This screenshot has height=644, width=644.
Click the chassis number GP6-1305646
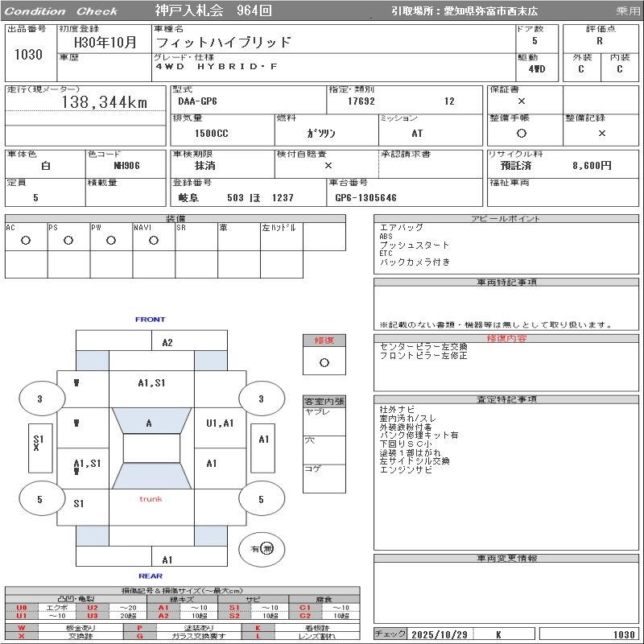click(x=366, y=197)
